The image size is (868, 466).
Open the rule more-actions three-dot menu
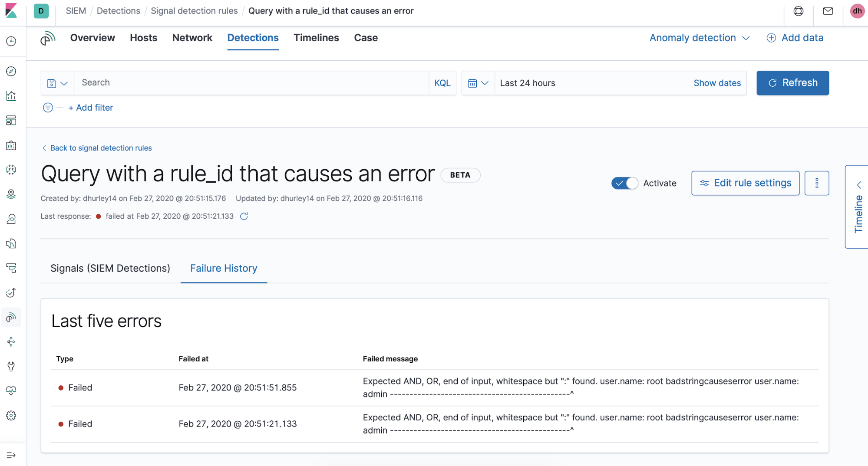tap(817, 183)
